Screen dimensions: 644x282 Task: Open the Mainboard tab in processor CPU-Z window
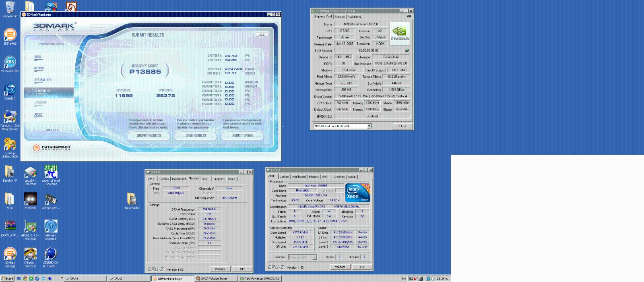[x=299, y=176]
